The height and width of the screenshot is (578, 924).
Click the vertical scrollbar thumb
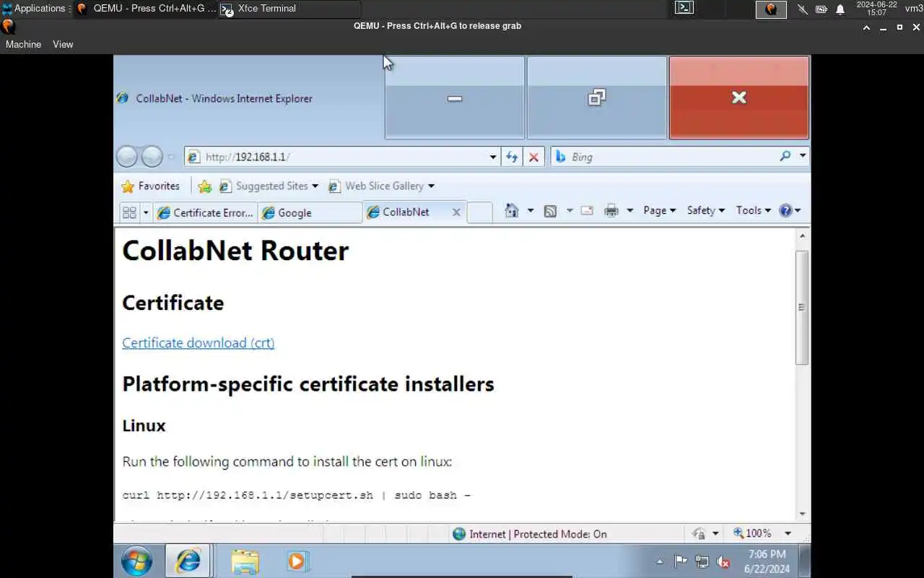(x=802, y=307)
